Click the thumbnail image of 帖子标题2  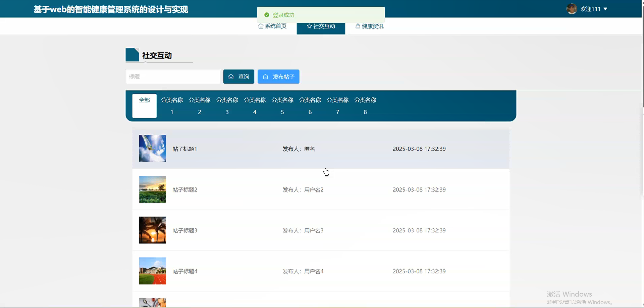152,189
